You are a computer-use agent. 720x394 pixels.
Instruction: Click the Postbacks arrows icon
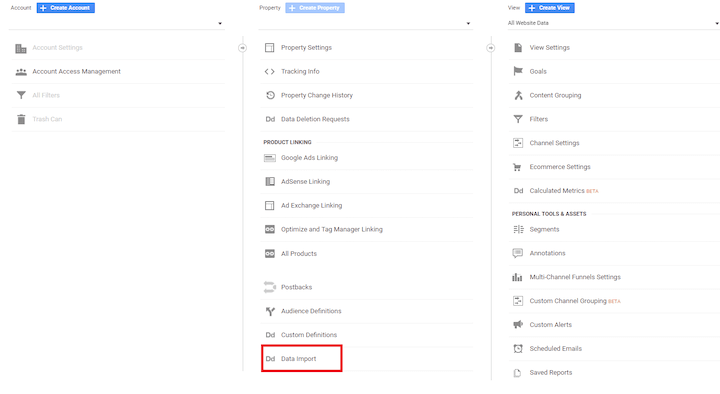270,287
